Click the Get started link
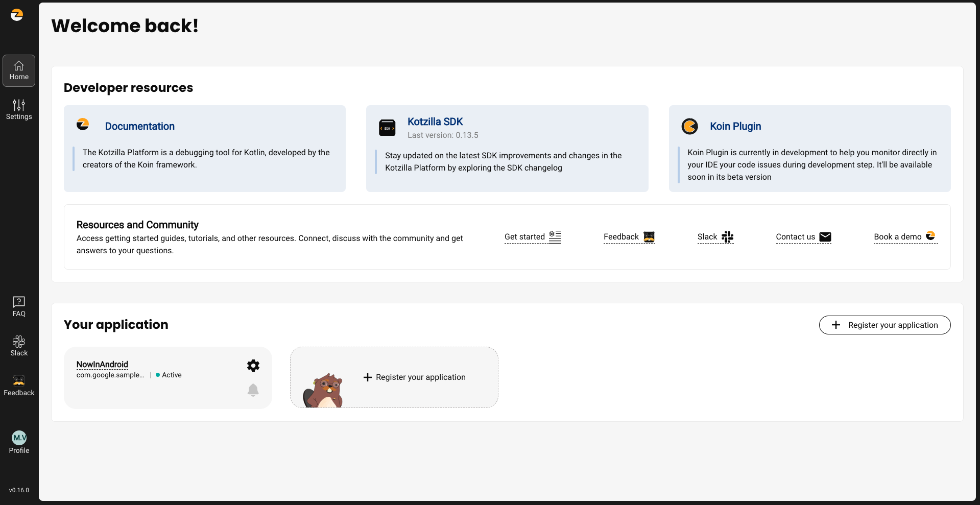 click(532, 237)
